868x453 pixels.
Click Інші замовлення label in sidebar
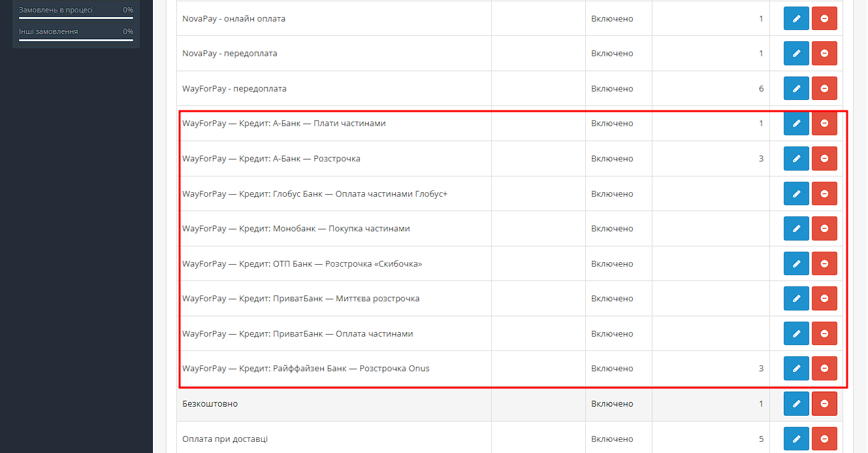48,31
